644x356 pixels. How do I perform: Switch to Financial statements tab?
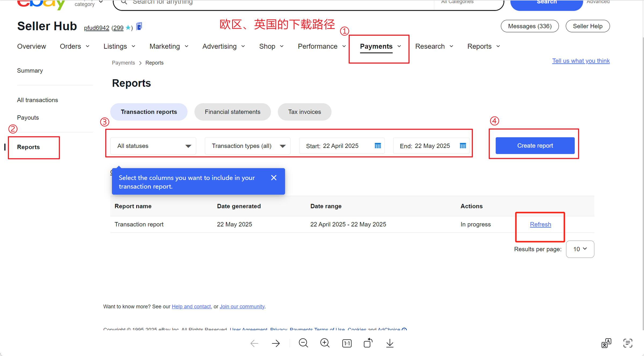[x=232, y=112]
